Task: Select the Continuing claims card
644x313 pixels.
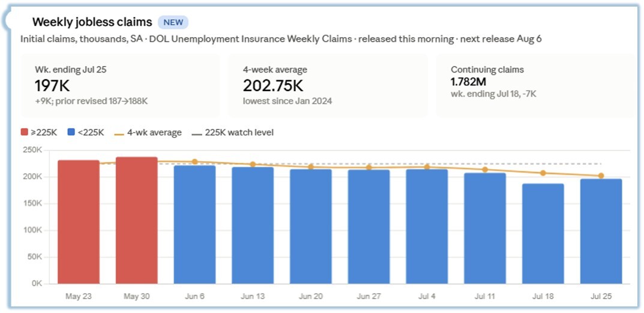Action: [x=535, y=85]
